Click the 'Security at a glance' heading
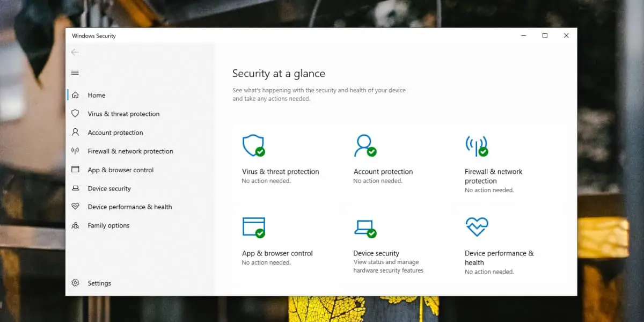The width and height of the screenshot is (644, 322). pyautogui.click(x=279, y=74)
